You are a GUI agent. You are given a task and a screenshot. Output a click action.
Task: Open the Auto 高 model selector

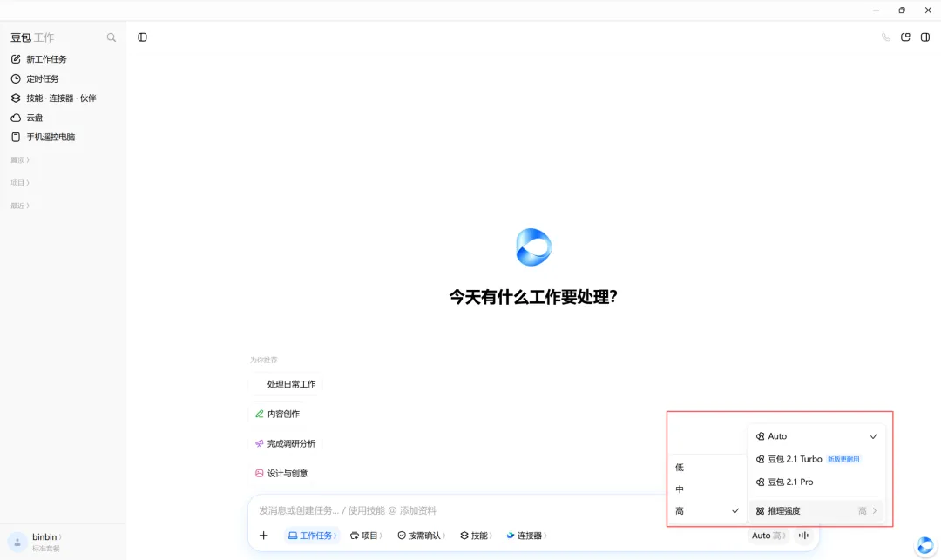tap(768, 536)
